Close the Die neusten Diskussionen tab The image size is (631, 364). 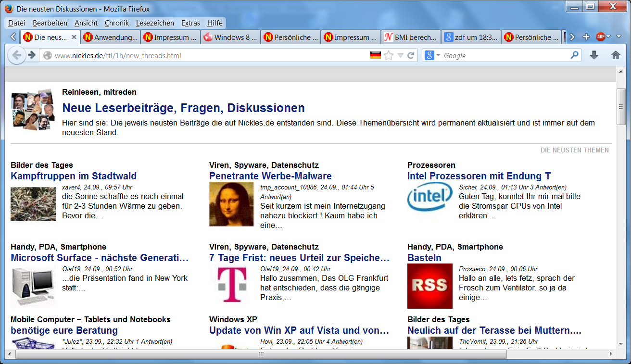click(x=74, y=37)
